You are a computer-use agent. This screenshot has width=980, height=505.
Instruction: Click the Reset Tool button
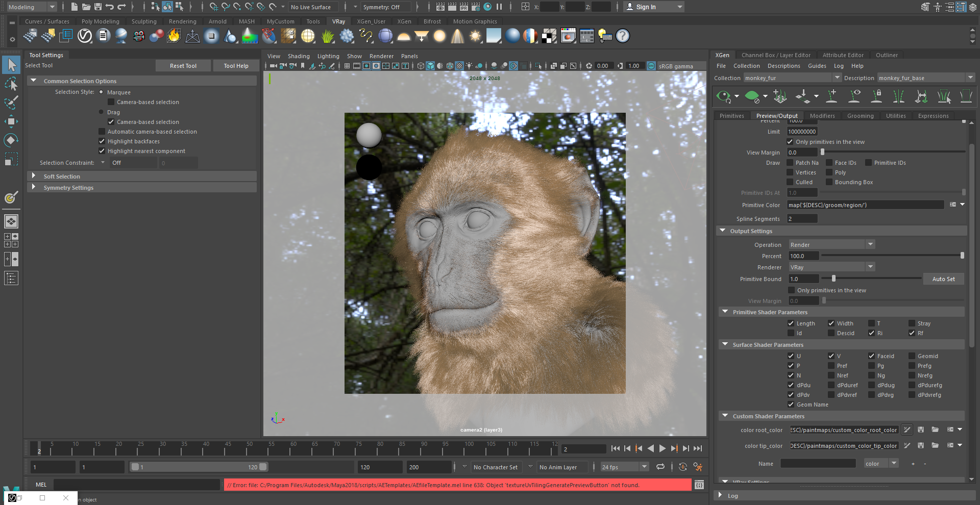tap(183, 65)
